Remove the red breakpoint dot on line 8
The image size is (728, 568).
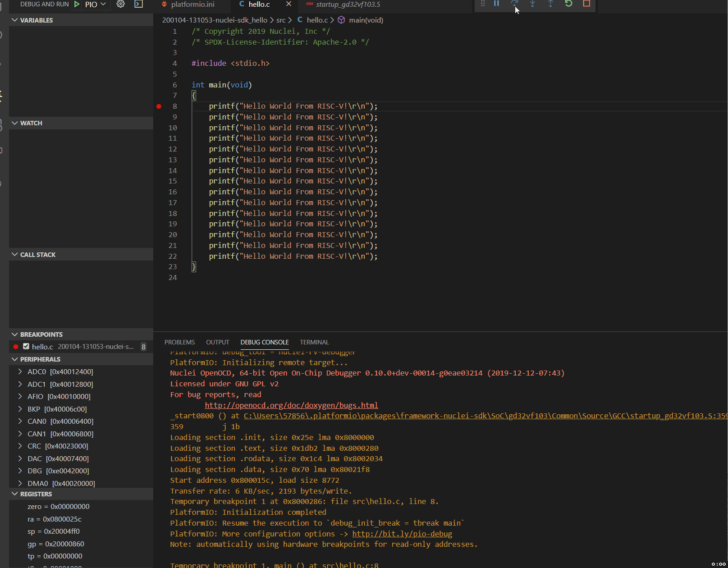pyautogui.click(x=159, y=106)
